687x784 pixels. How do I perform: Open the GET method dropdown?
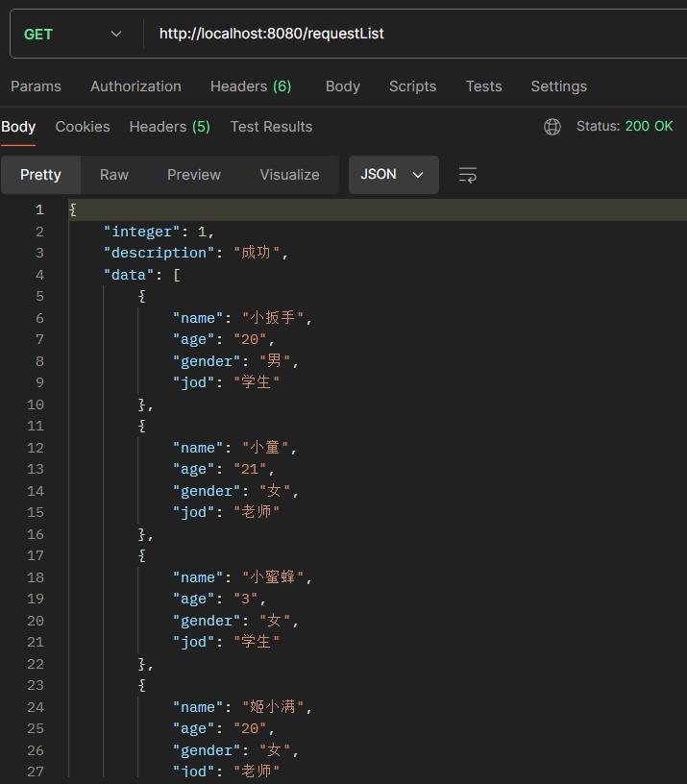tap(73, 35)
